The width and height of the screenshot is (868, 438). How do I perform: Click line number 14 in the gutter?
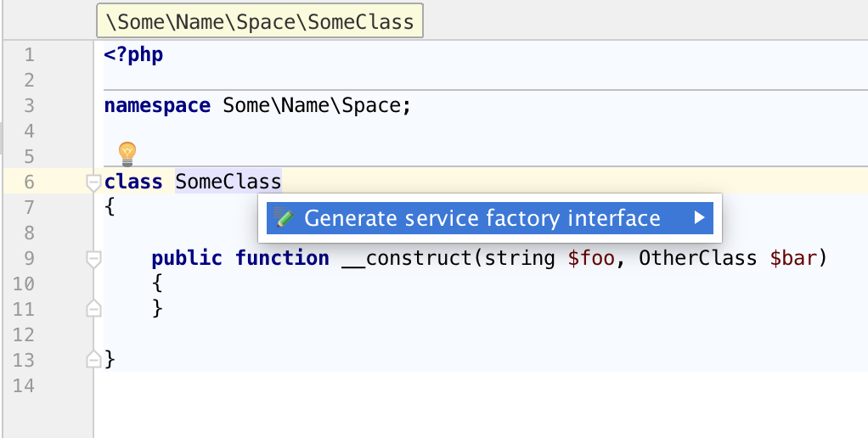pyautogui.click(x=23, y=385)
